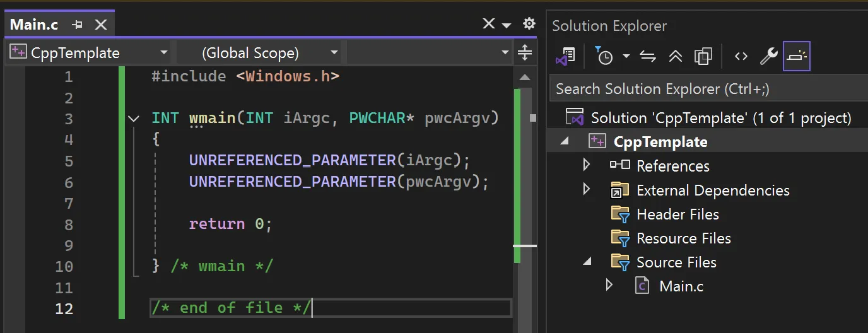Click on Windows.h in the include line

[288, 76]
